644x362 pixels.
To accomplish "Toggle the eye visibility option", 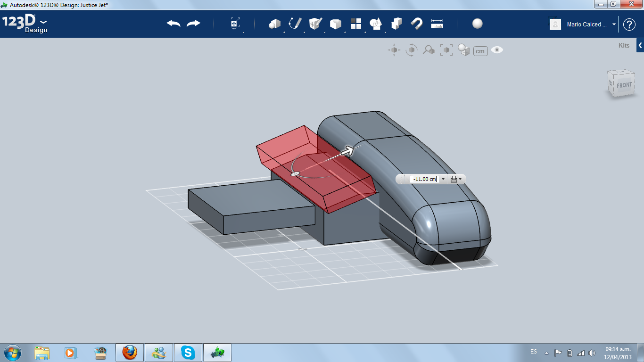I will [x=497, y=50].
